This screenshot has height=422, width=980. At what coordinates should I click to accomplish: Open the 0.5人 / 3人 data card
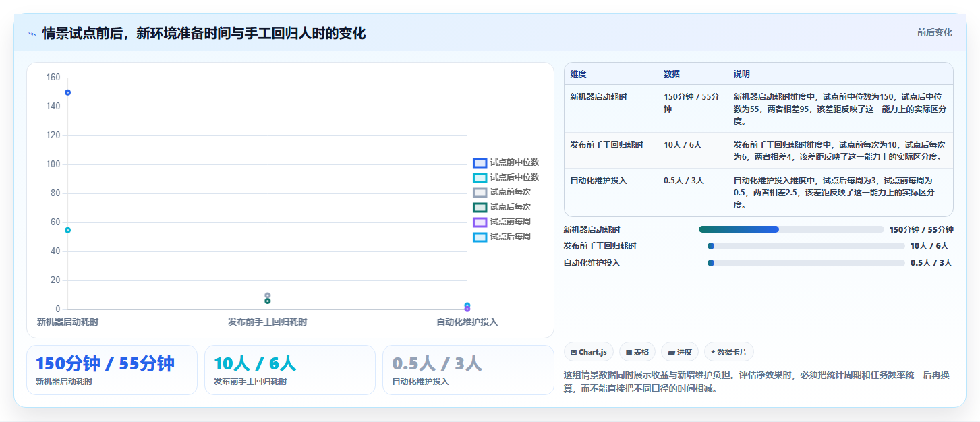tap(468, 370)
